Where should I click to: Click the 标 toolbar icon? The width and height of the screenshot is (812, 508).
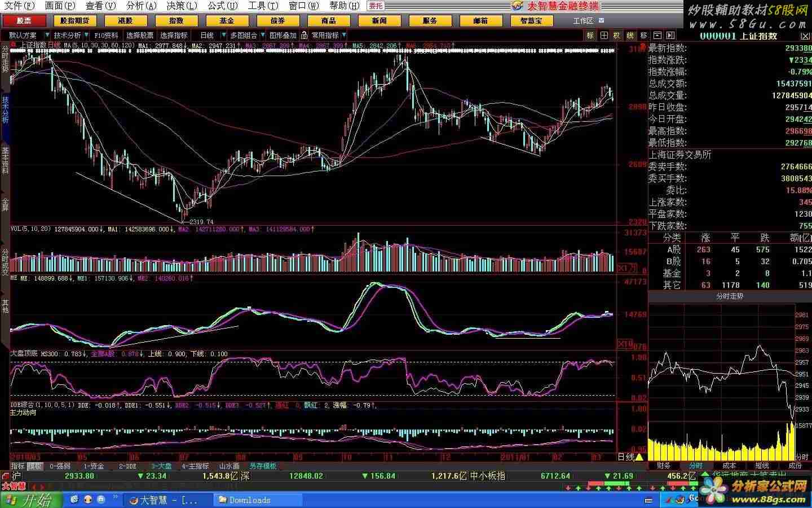[x=590, y=35]
